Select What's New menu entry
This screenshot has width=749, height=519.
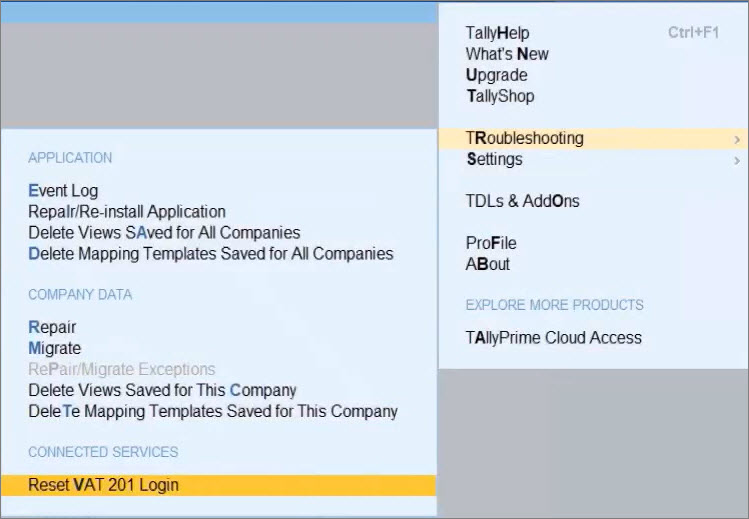pos(507,54)
